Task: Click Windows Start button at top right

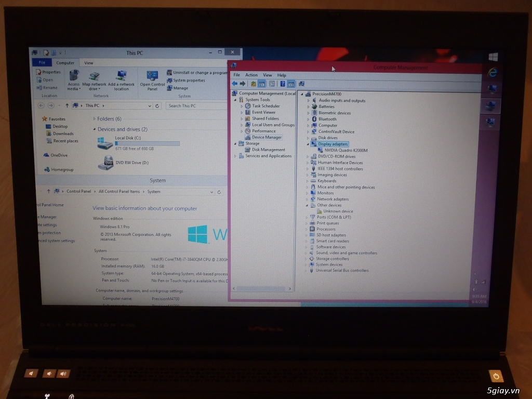Action: point(493,57)
